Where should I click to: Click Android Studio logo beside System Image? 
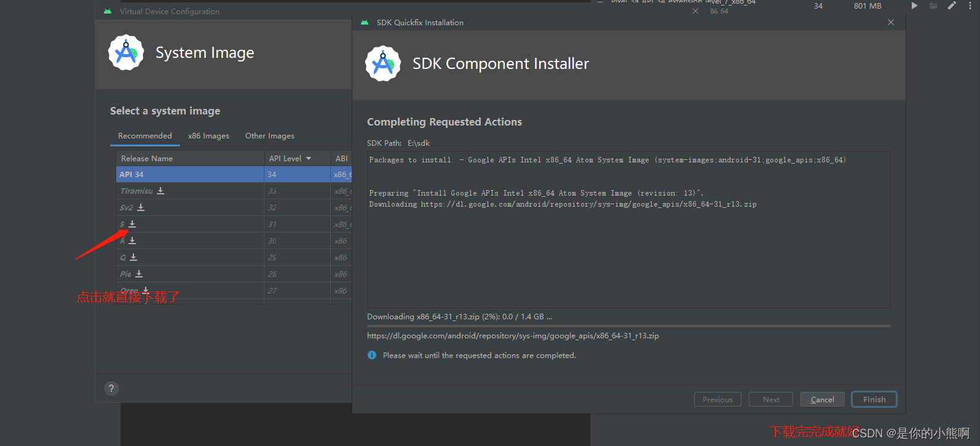point(126,52)
